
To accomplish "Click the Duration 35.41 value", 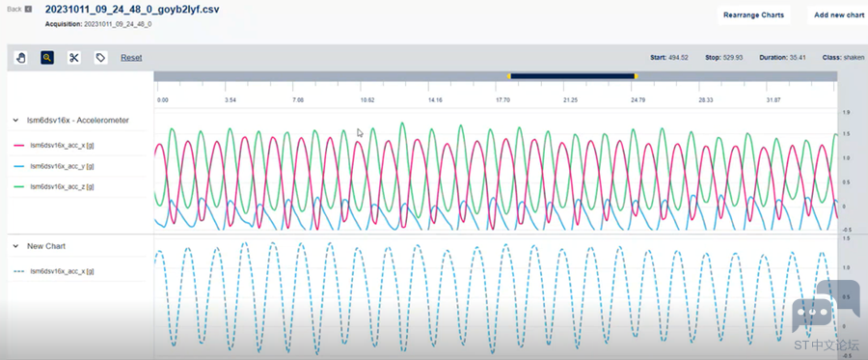I will pyautogui.click(x=783, y=58).
